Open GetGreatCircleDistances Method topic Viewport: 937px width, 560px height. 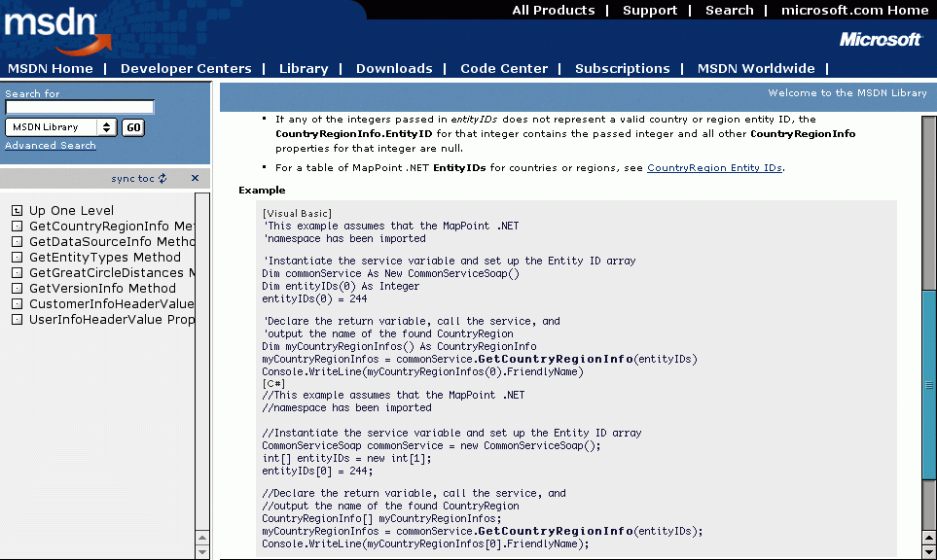pos(112,272)
